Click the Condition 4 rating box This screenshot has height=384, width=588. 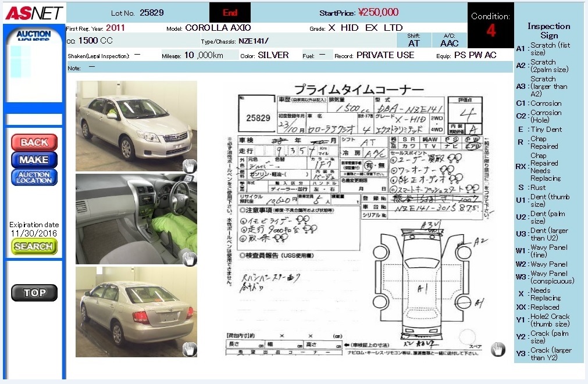(490, 25)
